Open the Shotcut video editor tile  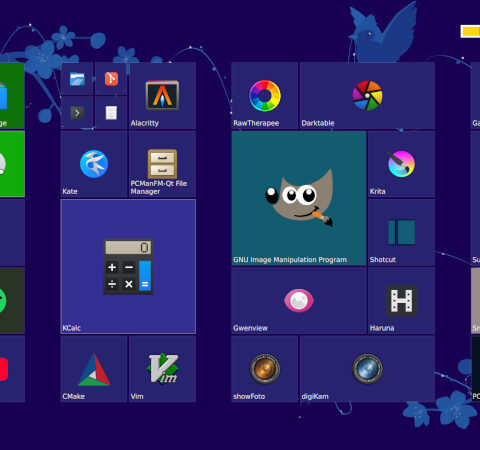click(x=401, y=233)
